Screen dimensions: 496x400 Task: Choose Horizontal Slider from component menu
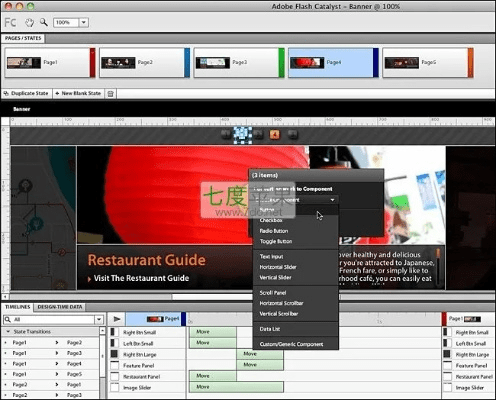click(296, 267)
